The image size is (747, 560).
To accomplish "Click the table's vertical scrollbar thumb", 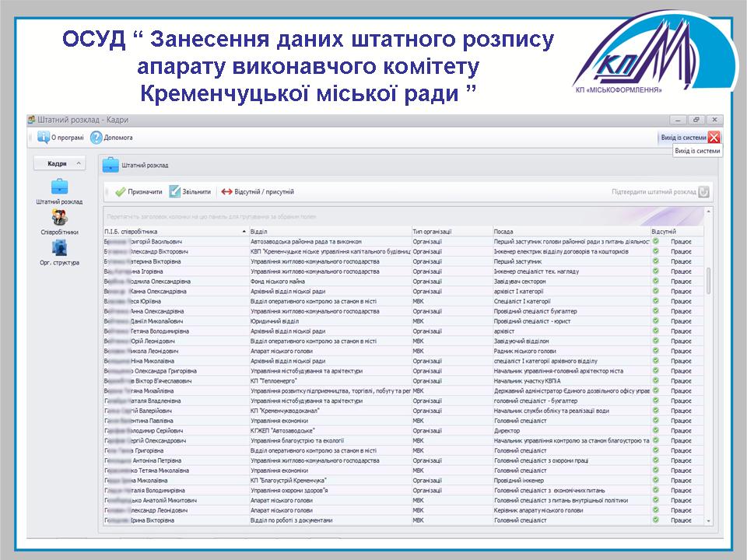I will tap(708, 280).
